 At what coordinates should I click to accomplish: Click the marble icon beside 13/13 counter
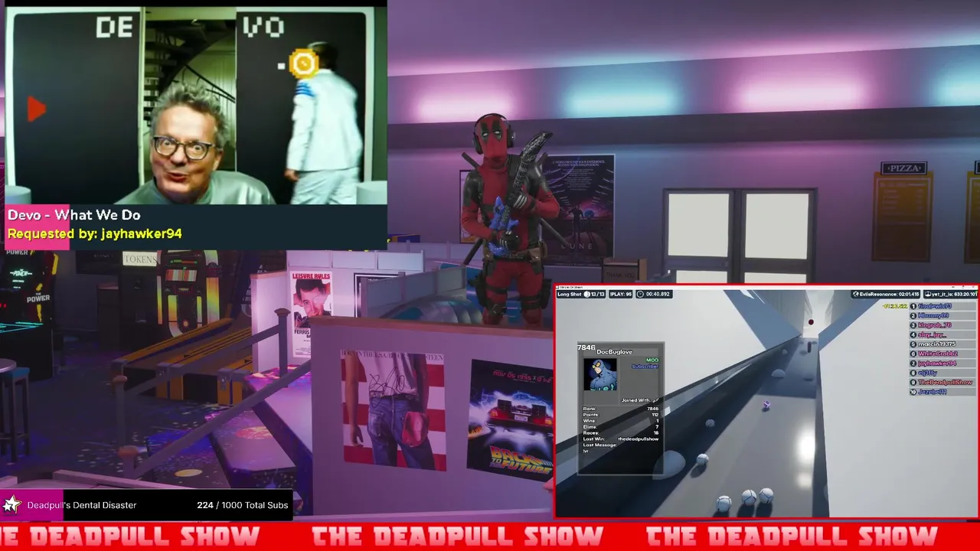click(586, 294)
